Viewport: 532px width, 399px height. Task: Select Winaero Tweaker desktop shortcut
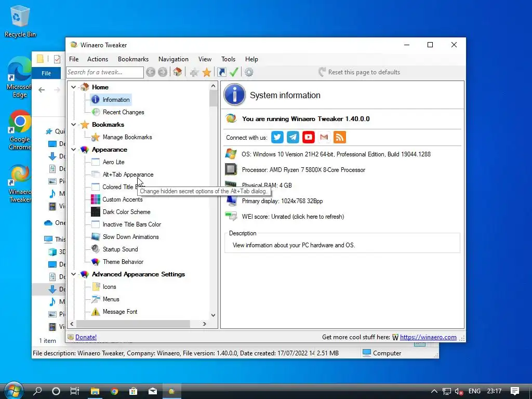20,183
